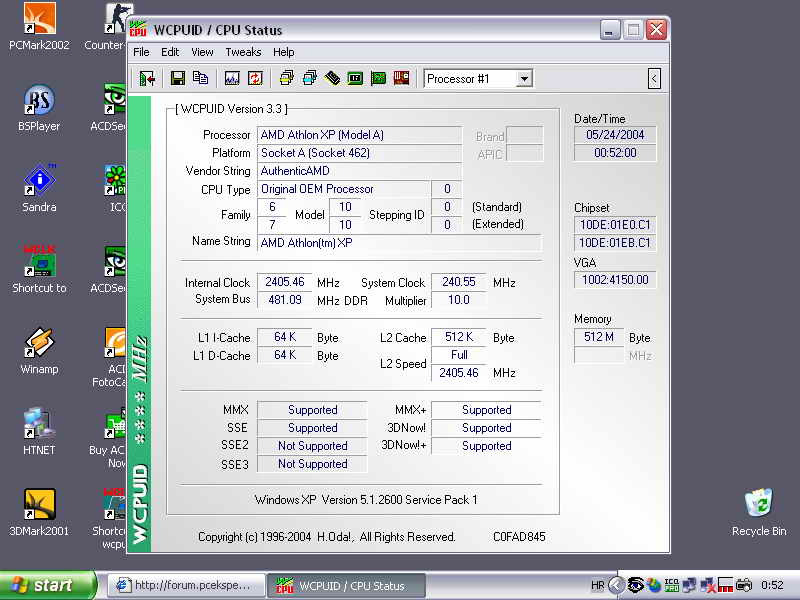Expand hidden system tray icons
Screen dimensions: 800x600
tap(616, 585)
